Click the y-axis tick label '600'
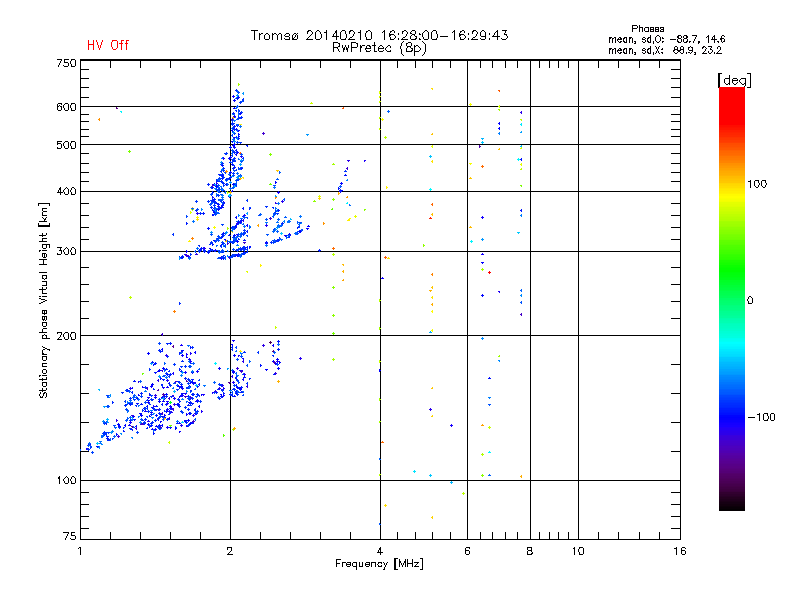The image size is (800, 600). (66, 107)
